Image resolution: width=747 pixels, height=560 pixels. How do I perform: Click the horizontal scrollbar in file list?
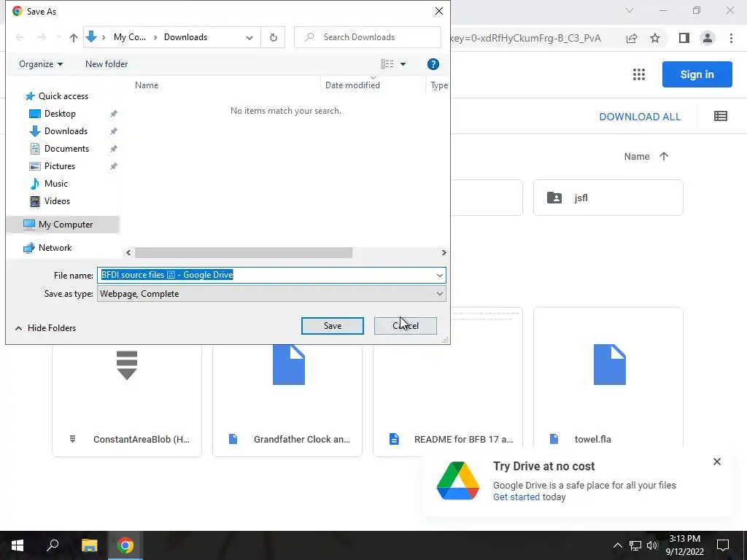pyautogui.click(x=244, y=252)
